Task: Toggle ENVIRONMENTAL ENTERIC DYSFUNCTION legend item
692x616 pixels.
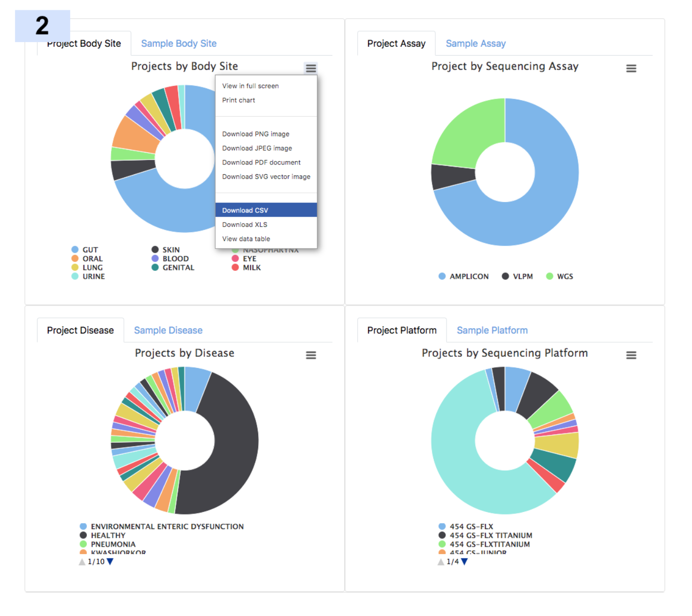Action: point(162,526)
